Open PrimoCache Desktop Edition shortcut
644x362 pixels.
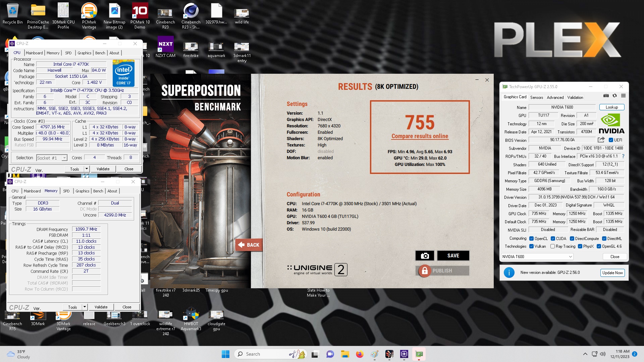[x=38, y=16]
